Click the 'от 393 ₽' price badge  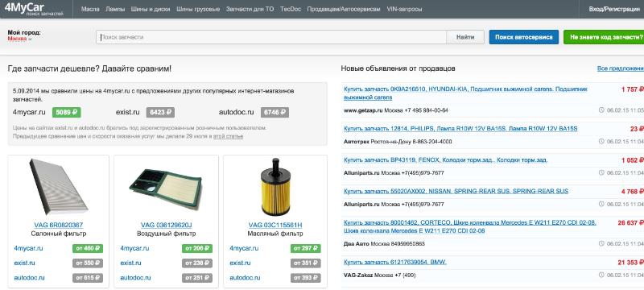[306, 278]
